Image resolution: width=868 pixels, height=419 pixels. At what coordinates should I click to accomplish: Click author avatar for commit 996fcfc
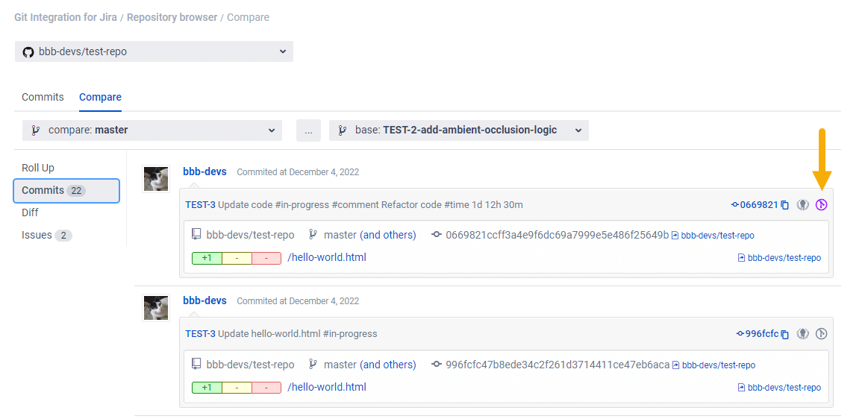point(156,308)
